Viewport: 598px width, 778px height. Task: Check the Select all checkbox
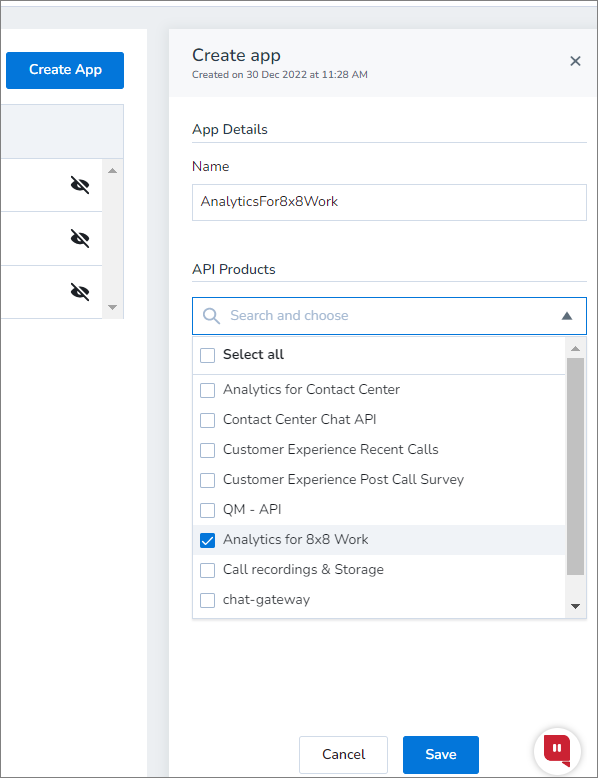click(207, 355)
